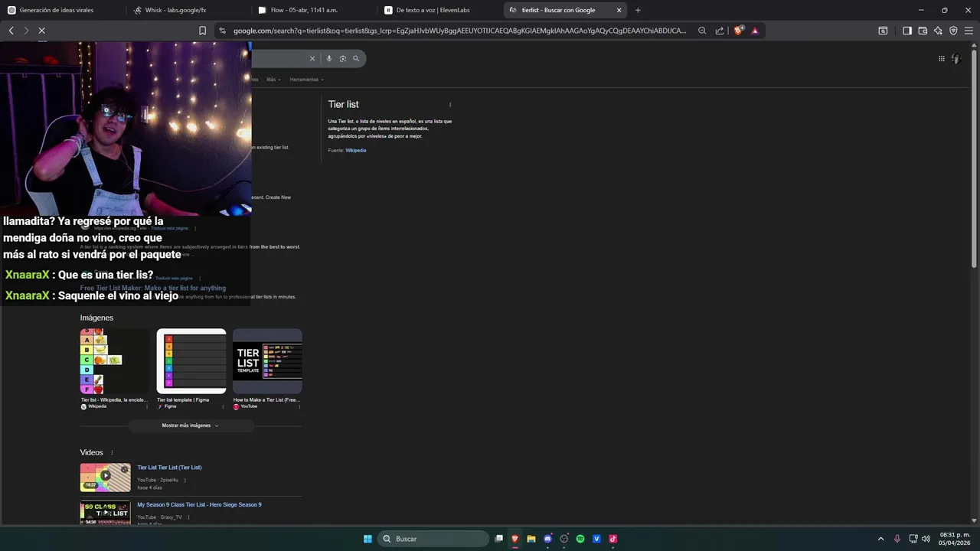Switch to Generación de ideas virales tab

tap(61, 10)
